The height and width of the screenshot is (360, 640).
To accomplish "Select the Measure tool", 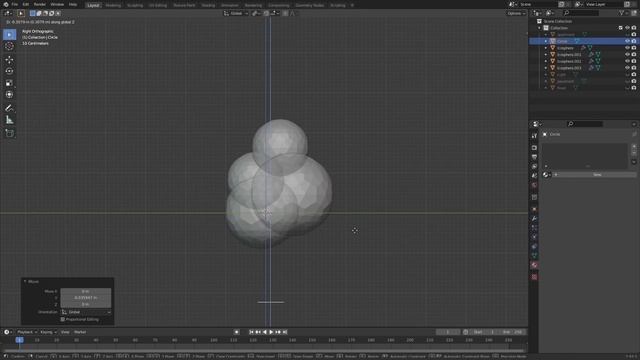I will 9,120.
